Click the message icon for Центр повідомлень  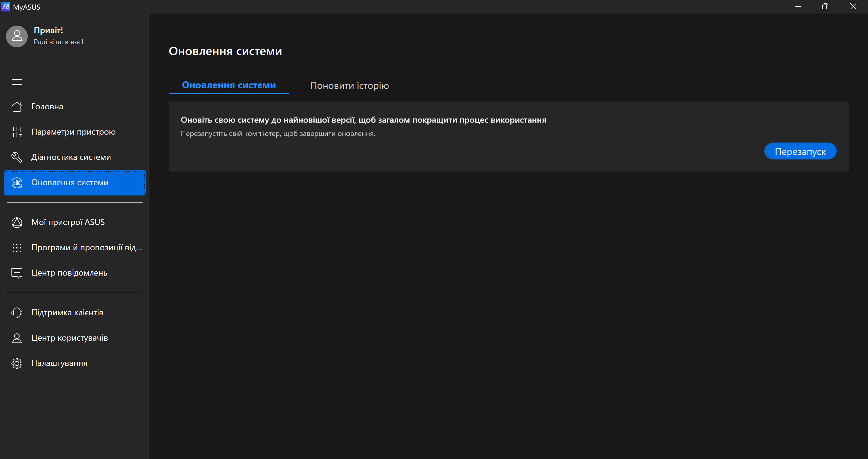pos(17,273)
